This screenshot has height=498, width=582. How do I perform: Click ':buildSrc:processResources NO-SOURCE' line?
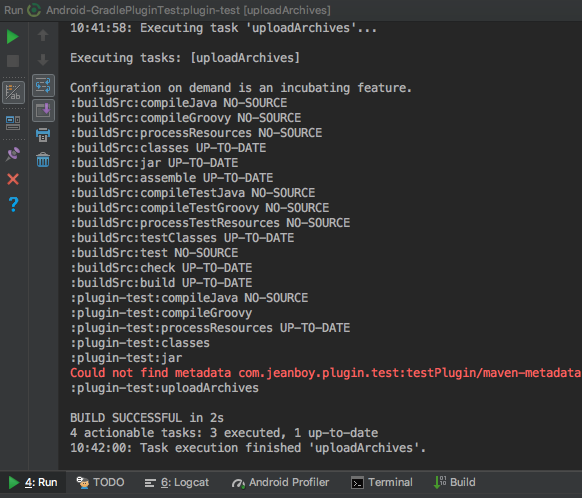(196, 133)
